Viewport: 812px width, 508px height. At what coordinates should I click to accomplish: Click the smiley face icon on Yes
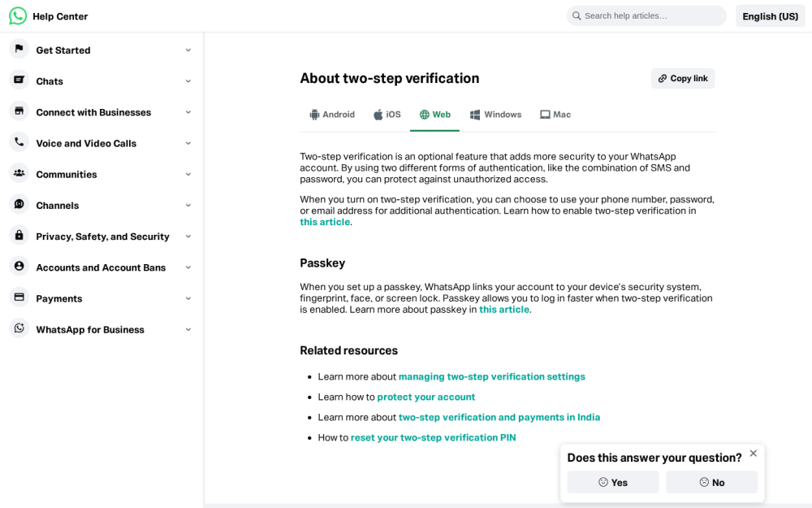click(x=603, y=482)
